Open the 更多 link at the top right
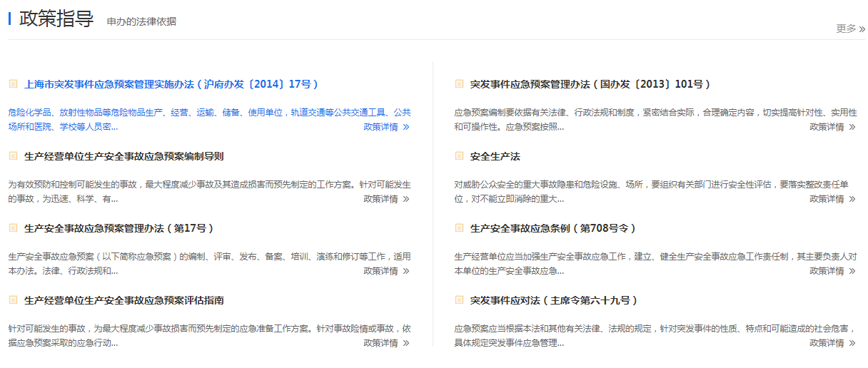 (850, 29)
